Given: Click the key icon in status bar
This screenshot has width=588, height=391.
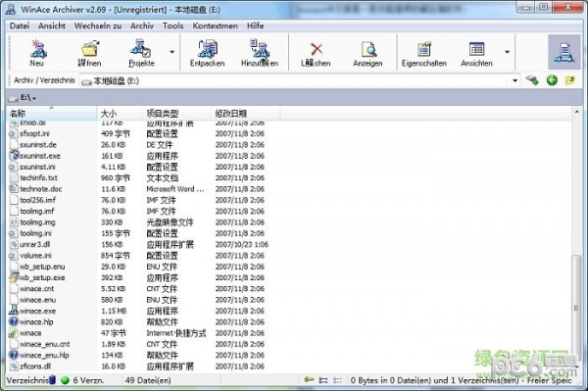Looking at the screenshot, I should point(309,380).
